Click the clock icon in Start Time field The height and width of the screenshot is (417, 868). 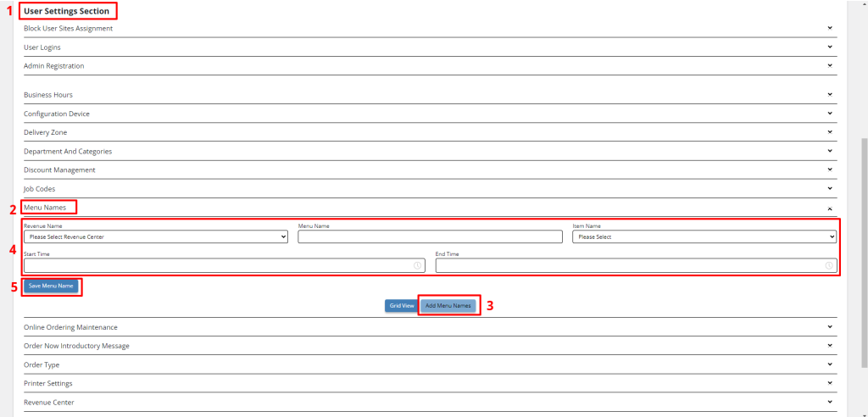coord(418,265)
